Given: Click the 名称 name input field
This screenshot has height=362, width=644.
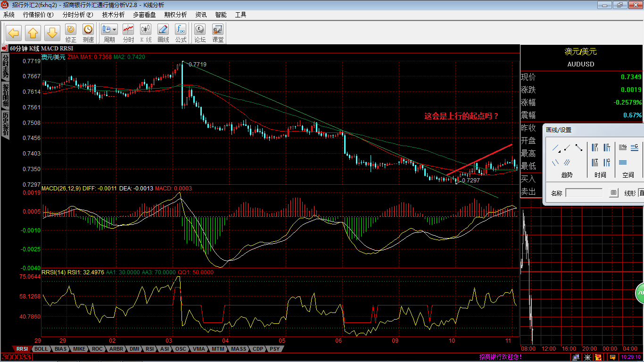Looking at the screenshot, I should (584, 192).
